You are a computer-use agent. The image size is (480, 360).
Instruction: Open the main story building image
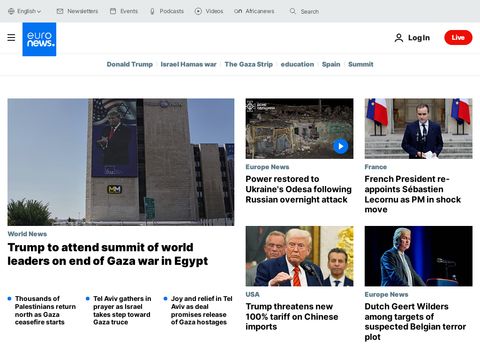[121, 162]
